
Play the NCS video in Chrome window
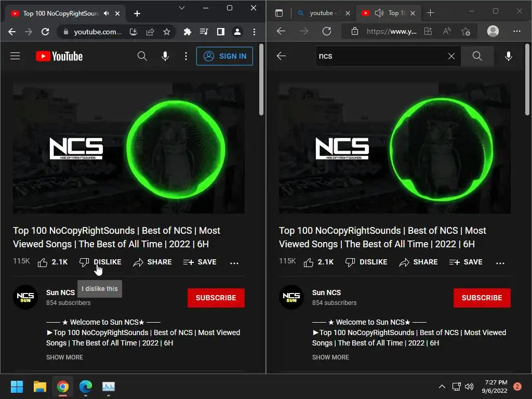[x=129, y=148]
